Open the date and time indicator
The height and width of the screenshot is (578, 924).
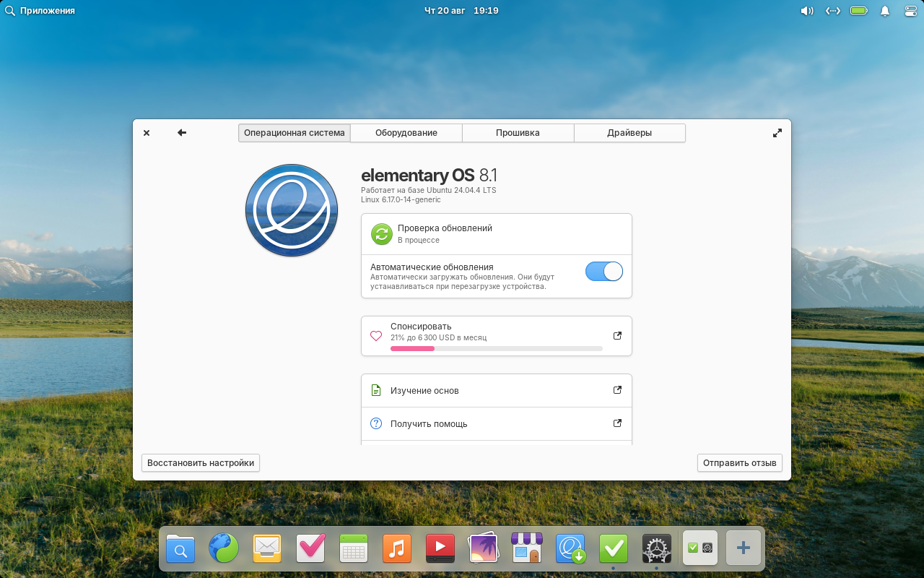tap(461, 11)
